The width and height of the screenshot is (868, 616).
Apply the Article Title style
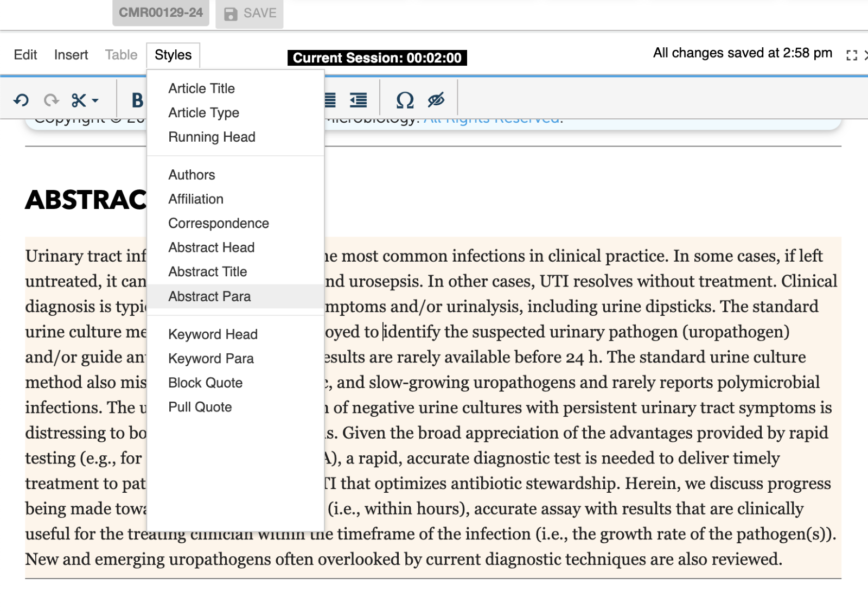[235, 88]
